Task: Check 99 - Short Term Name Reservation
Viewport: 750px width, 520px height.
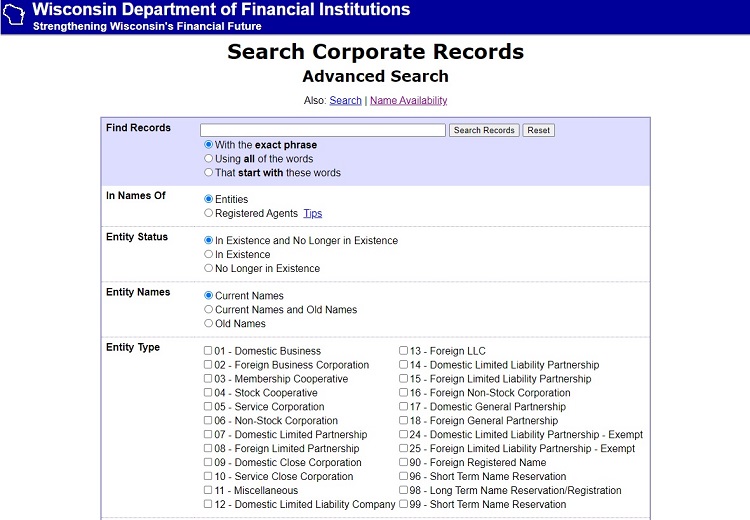Action: (x=404, y=504)
